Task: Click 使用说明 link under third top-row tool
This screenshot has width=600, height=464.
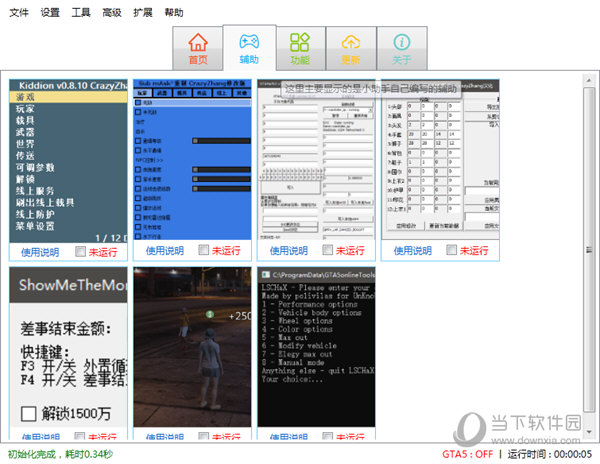Action: coord(288,251)
